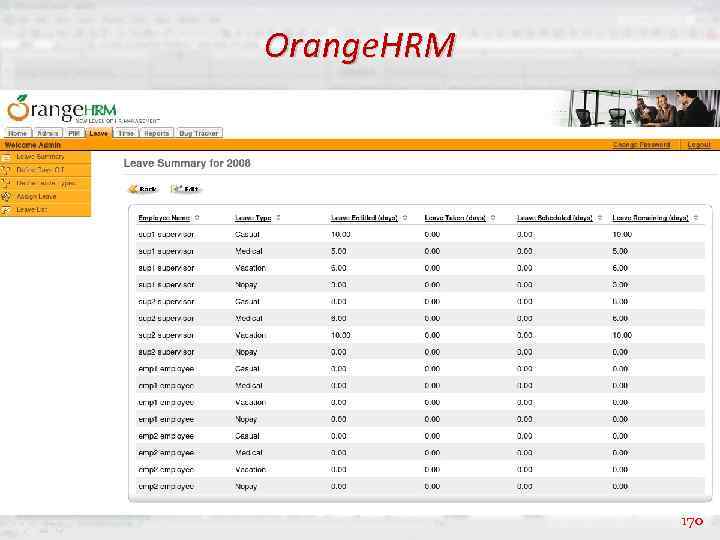Click the Leave List sidebar icon
The width and height of the screenshot is (720, 540).
pyautogui.click(x=6, y=210)
